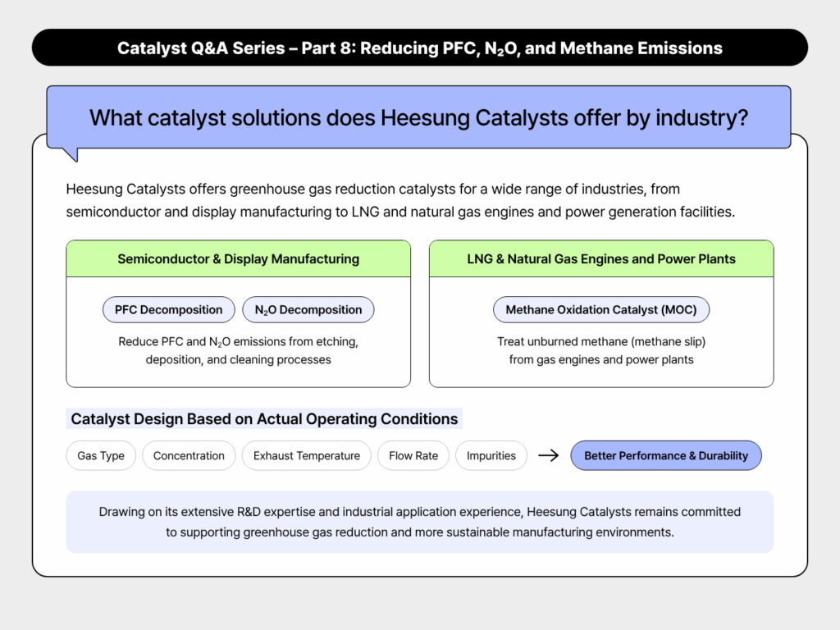840x630 pixels.
Task: Click the Gas Type chip
Action: tap(101, 455)
